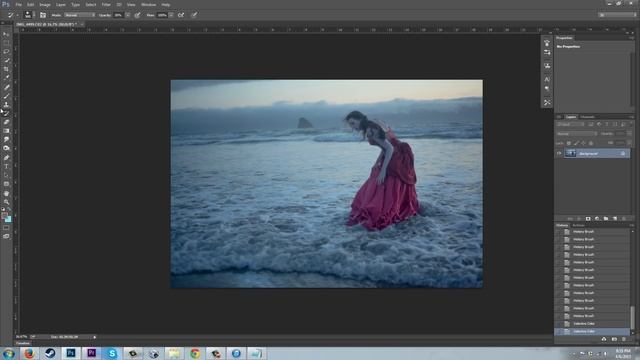Select the Move tool
The height and width of the screenshot is (360, 640).
click(6, 34)
